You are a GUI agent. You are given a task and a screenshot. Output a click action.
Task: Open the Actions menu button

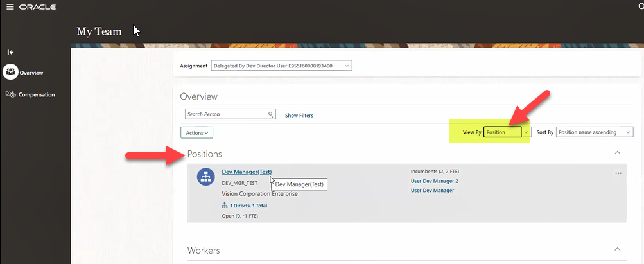click(x=196, y=133)
